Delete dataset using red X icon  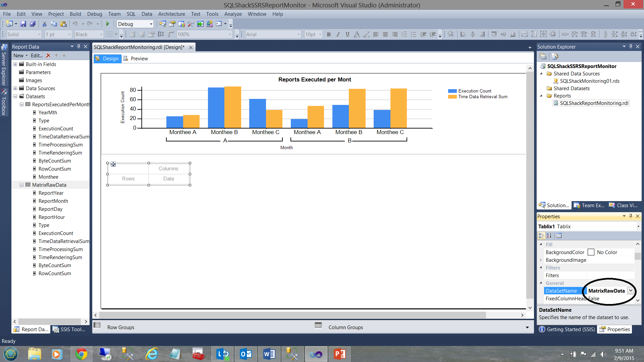[x=48, y=56]
